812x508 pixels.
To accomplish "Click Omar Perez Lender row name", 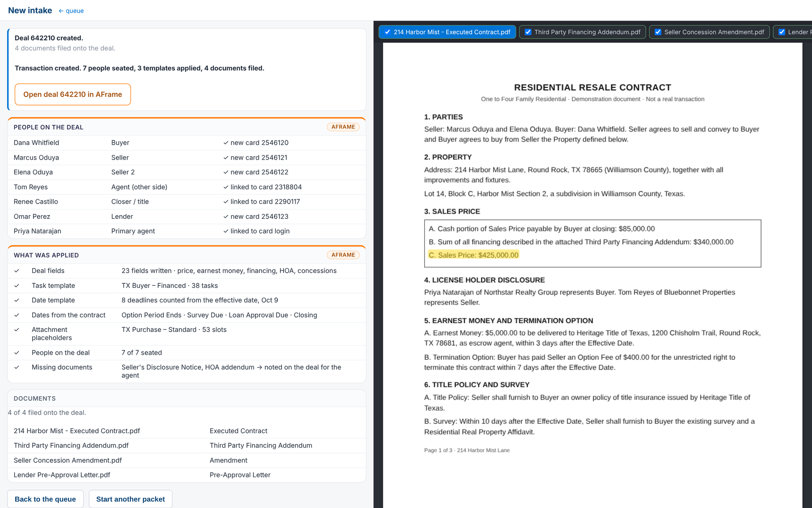I will [x=32, y=216].
